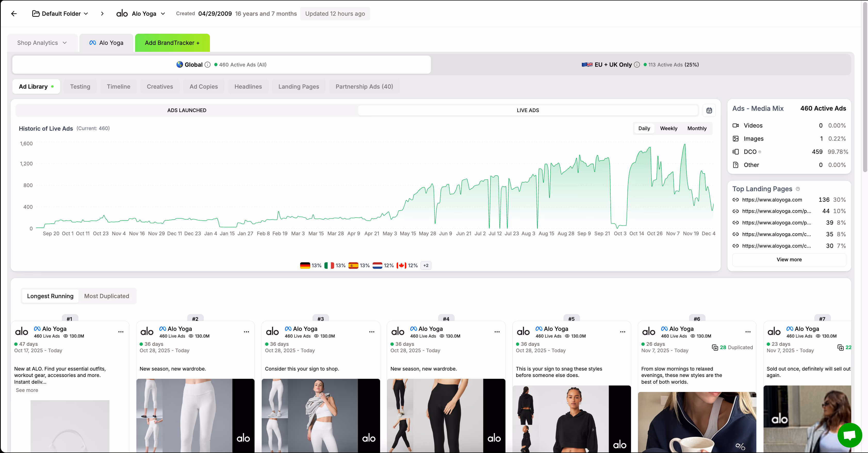The image size is (868, 453).
Task: Click the Videos media type icon
Action: coord(736,125)
